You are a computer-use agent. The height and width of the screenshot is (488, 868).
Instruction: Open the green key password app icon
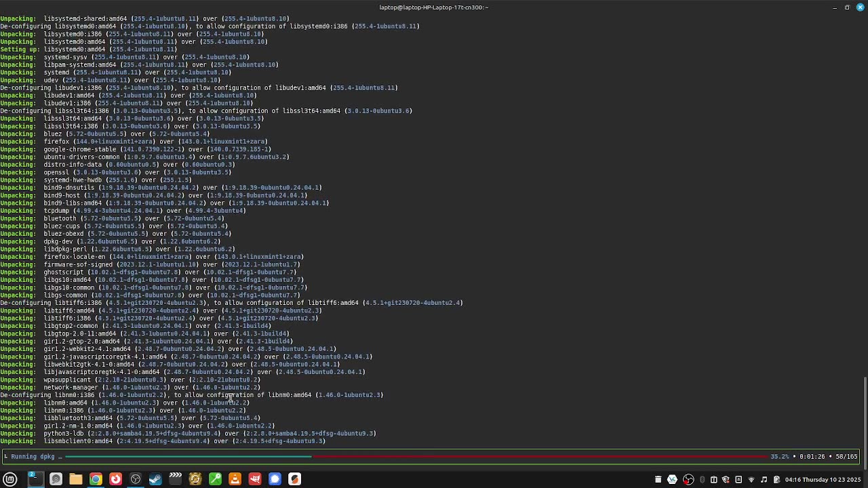215,479
